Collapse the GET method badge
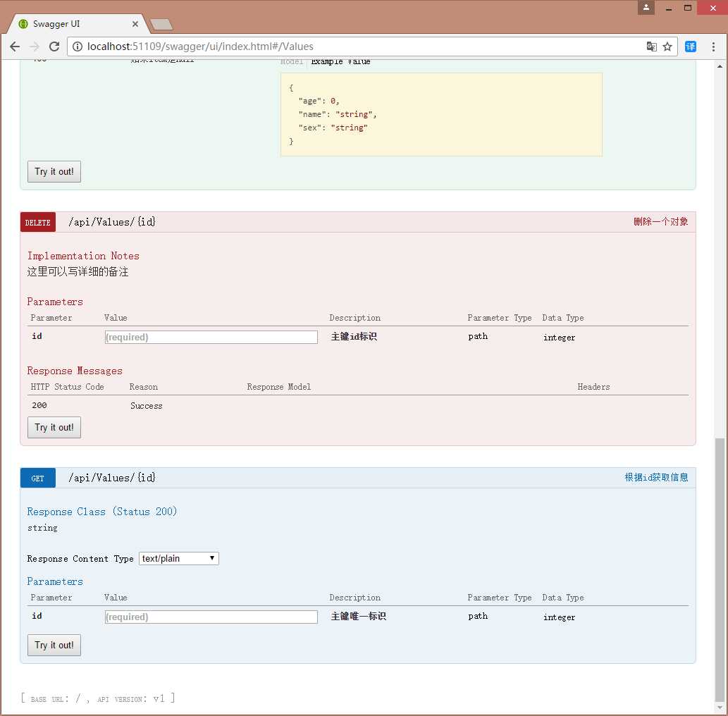Viewport: 728px width, 716px height. point(37,479)
